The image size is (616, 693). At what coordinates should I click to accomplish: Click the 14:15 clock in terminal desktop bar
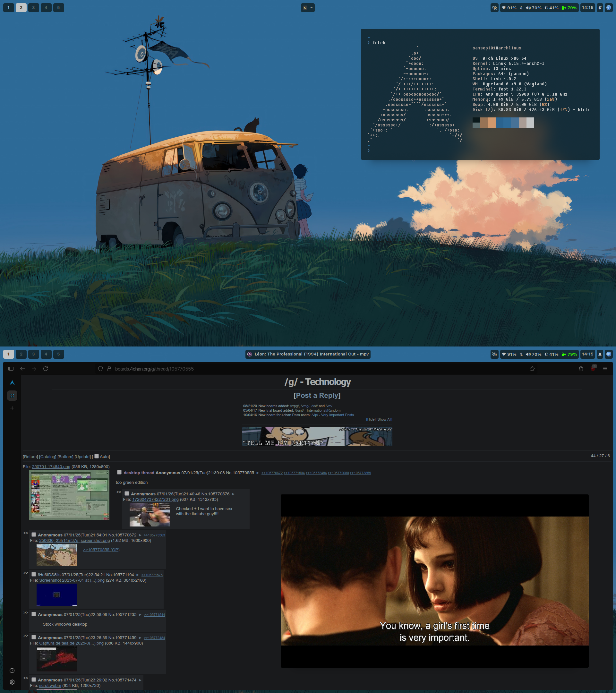point(587,8)
